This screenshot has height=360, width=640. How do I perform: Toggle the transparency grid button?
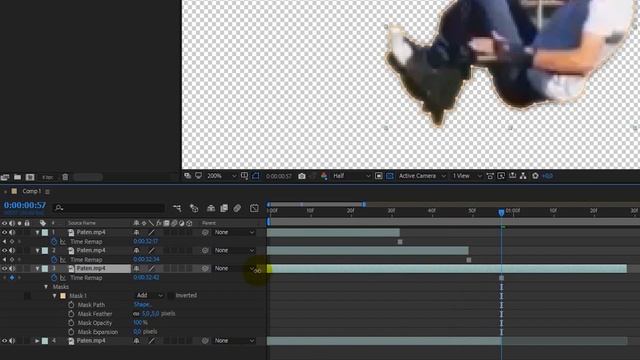[390, 176]
